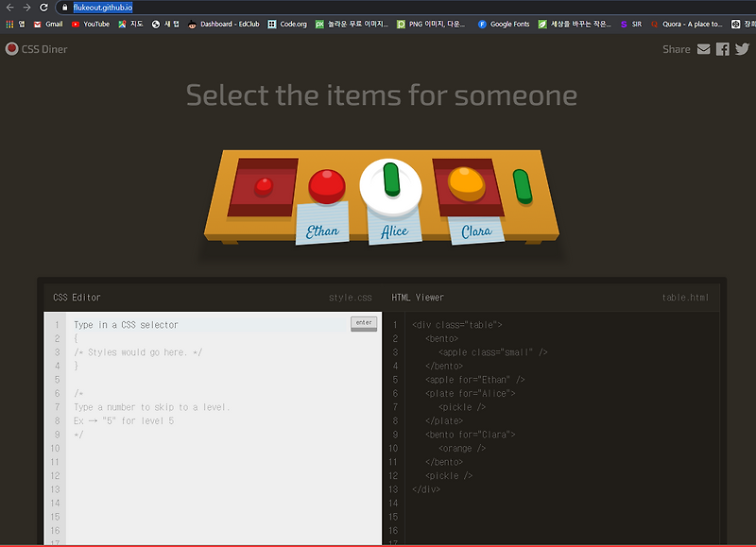
Task: Click the browser back arrow
Action: (x=9, y=7)
